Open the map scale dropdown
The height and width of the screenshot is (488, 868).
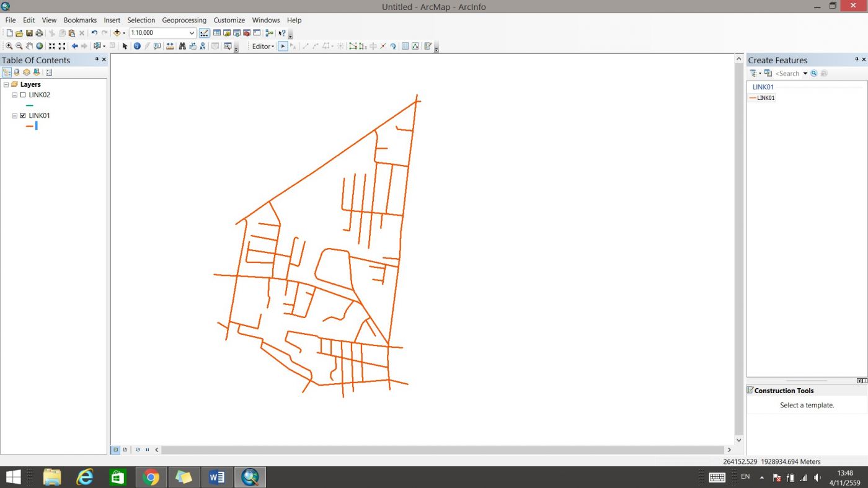tap(192, 33)
